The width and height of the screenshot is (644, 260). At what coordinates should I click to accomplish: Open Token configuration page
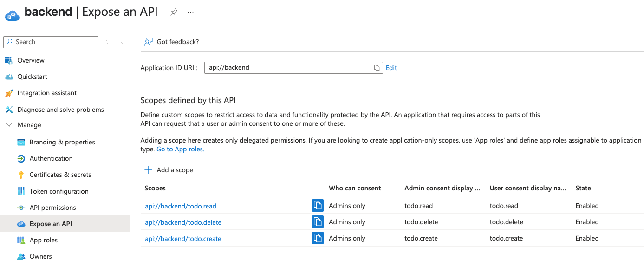click(x=59, y=191)
